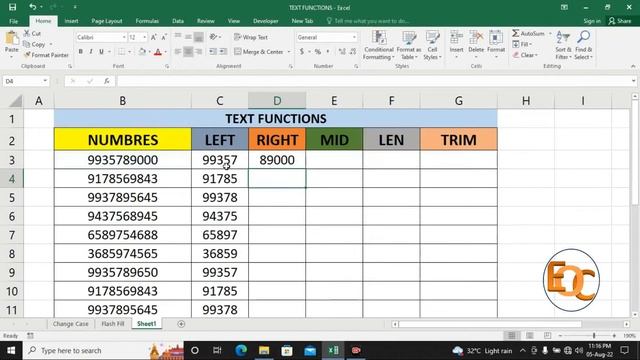The height and width of the screenshot is (360, 640).
Task: Open the File menu
Action: [x=13, y=21]
